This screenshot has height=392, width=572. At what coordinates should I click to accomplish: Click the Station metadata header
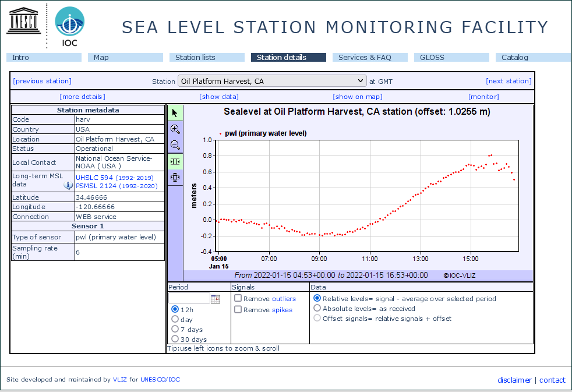pyautogui.click(x=88, y=110)
